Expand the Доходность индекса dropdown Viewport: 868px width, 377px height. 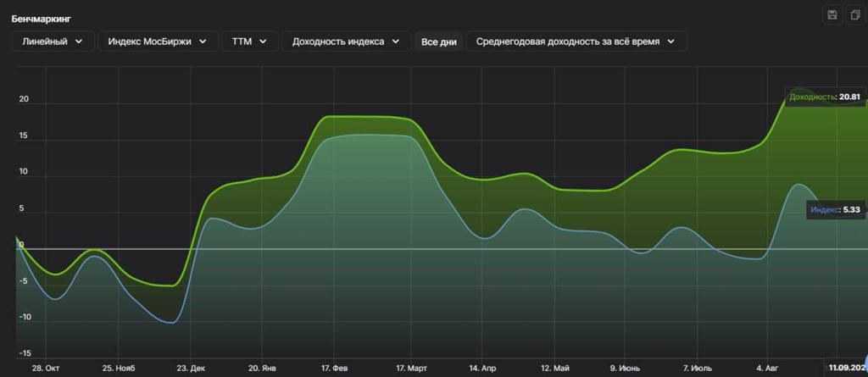[x=346, y=42]
